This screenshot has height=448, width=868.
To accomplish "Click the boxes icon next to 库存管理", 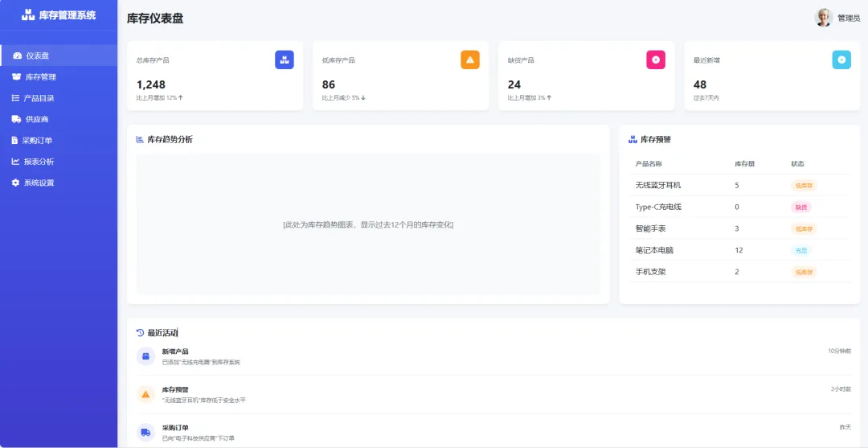I will coord(17,77).
